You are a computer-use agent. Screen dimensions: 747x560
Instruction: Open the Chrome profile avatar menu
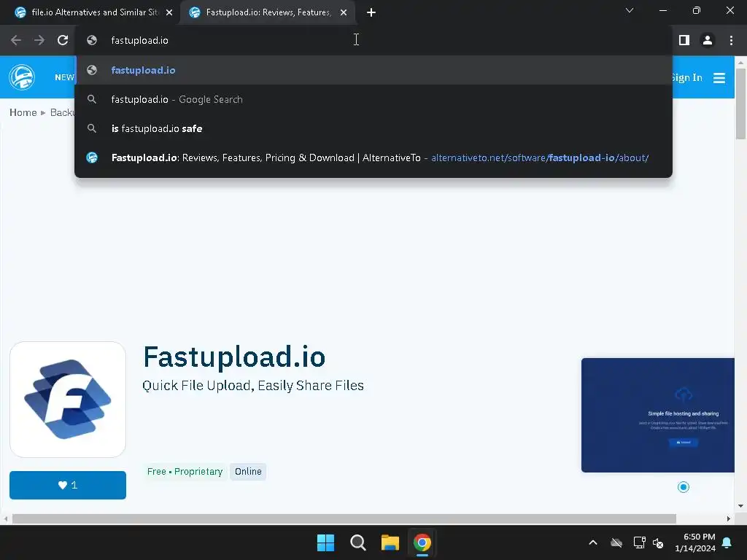coord(708,41)
